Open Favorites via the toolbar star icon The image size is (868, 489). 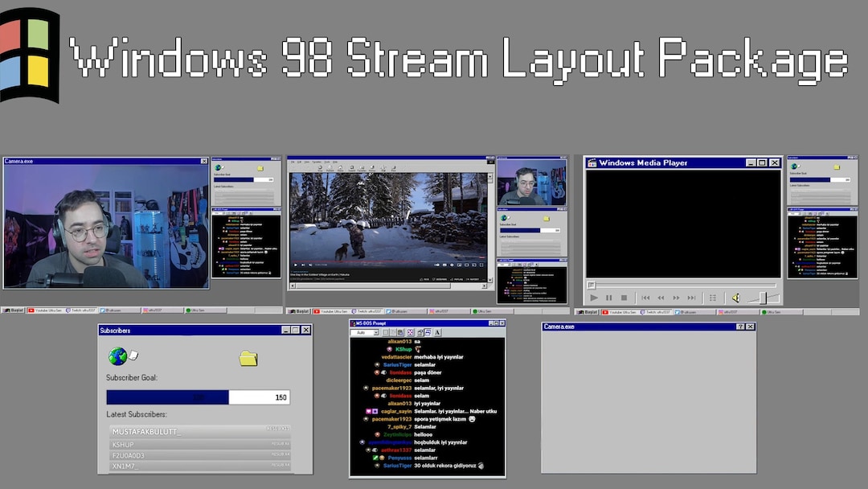pos(362,167)
